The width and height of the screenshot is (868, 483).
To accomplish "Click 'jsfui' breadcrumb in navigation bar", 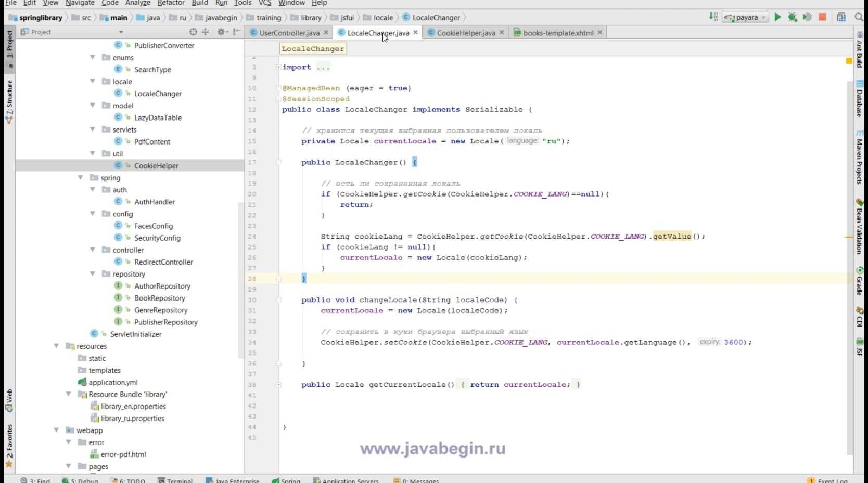I will [347, 17].
